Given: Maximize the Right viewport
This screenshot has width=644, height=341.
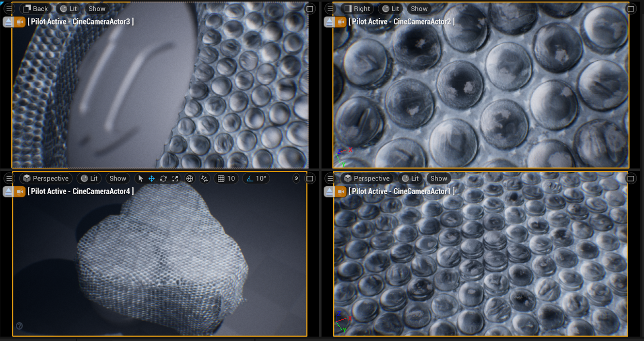Looking at the screenshot, I should [631, 8].
